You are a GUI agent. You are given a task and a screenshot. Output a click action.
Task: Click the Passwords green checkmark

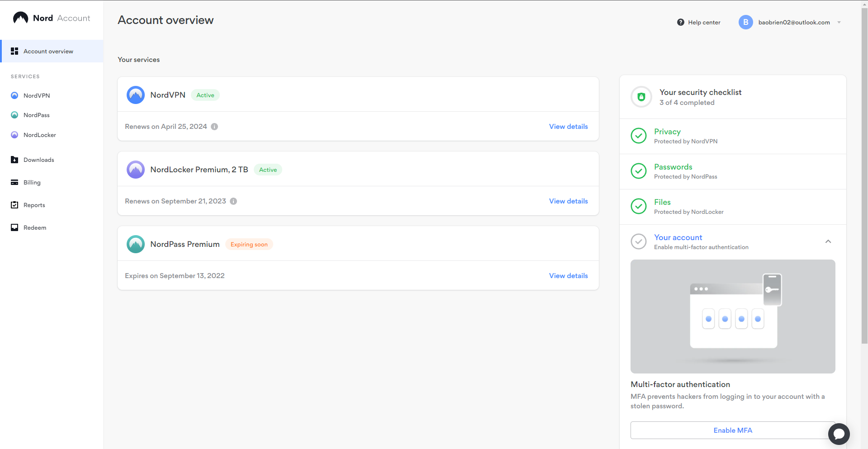(639, 171)
